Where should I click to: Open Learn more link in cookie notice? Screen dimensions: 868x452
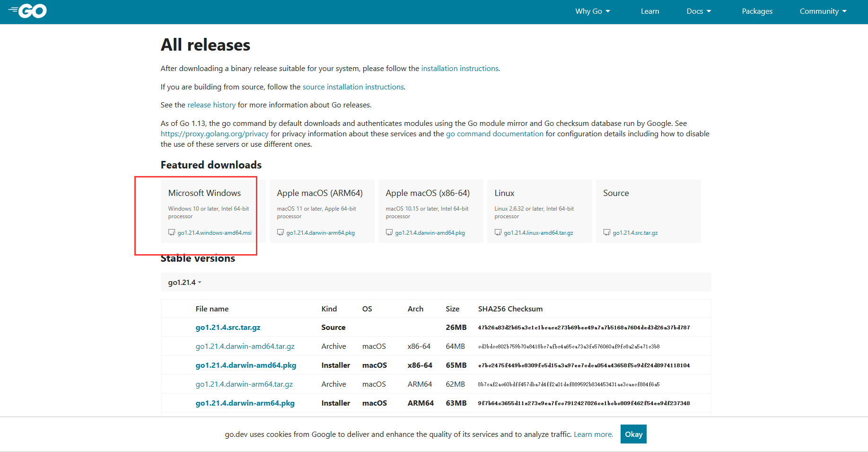[x=593, y=434]
